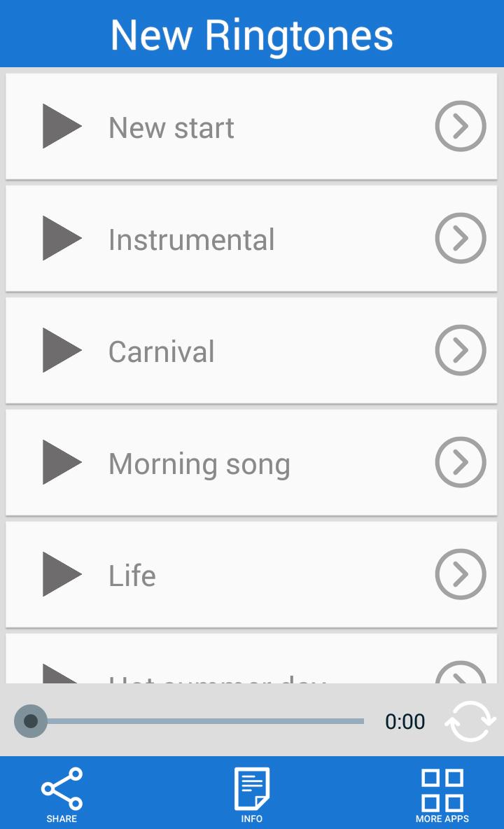
Task: Play the Carnival ringtone
Action: click(x=62, y=350)
